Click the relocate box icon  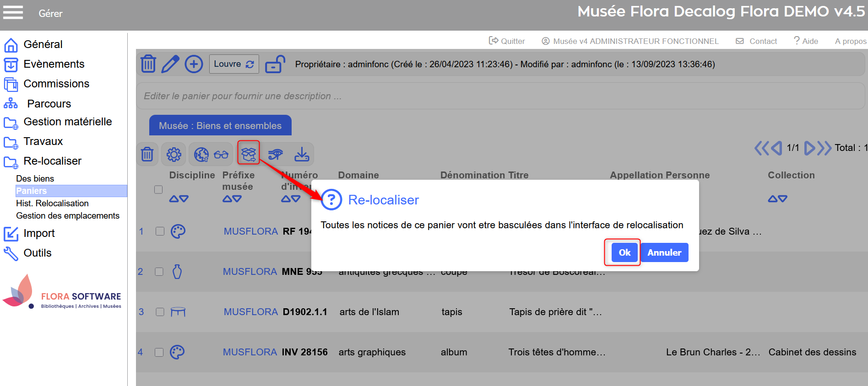coord(249,154)
